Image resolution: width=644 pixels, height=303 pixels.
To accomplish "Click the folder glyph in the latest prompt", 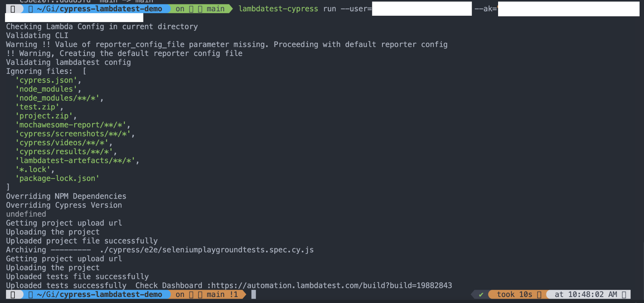I will pyautogui.click(x=31, y=295).
